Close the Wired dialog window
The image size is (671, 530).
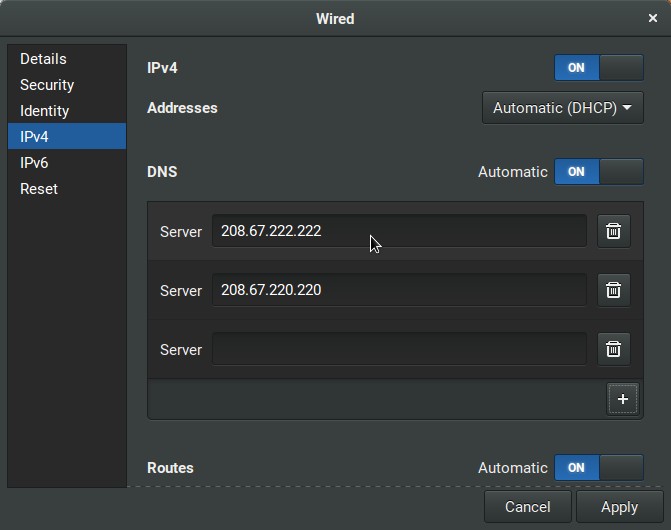653,18
